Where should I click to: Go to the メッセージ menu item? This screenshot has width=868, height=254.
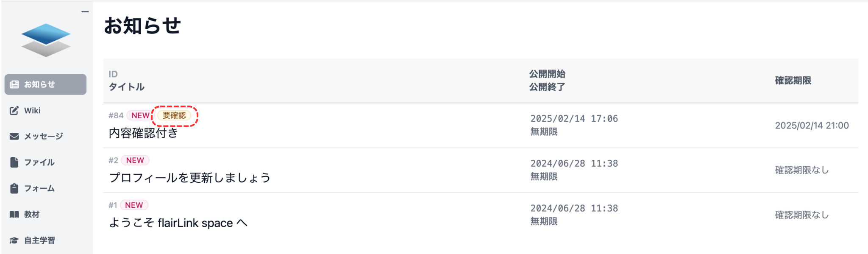(x=43, y=137)
